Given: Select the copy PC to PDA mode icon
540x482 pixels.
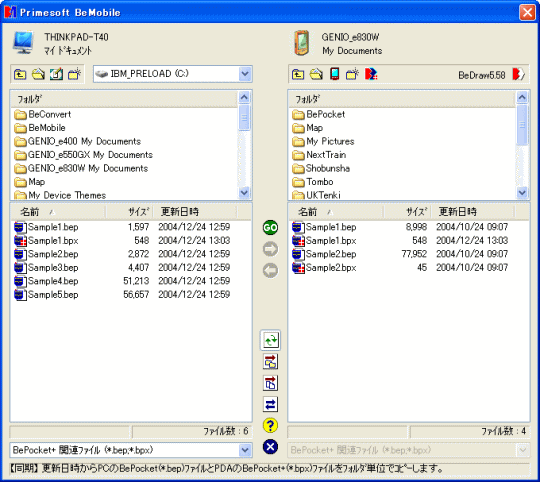Looking at the screenshot, I should [x=270, y=362].
